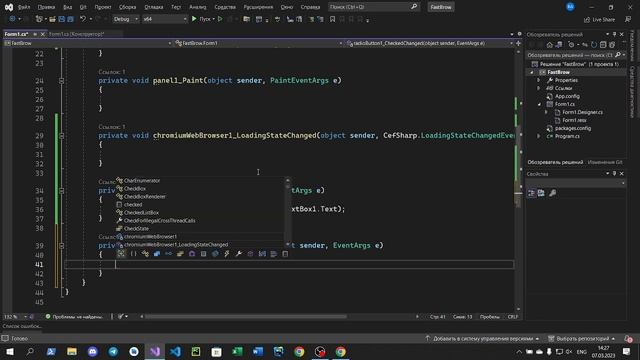Undo the last action in the toolbar
The width and height of the screenshot is (640, 360).
pos(83,19)
